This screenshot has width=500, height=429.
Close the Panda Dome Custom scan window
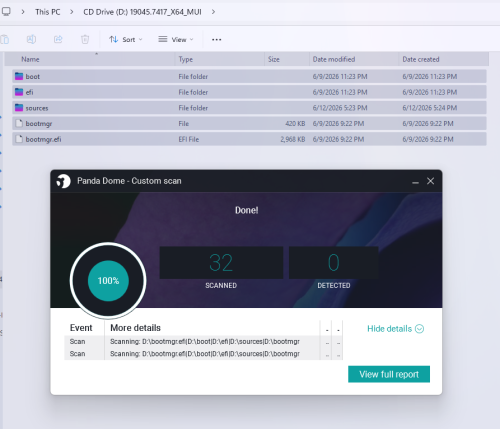coord(430,181)
